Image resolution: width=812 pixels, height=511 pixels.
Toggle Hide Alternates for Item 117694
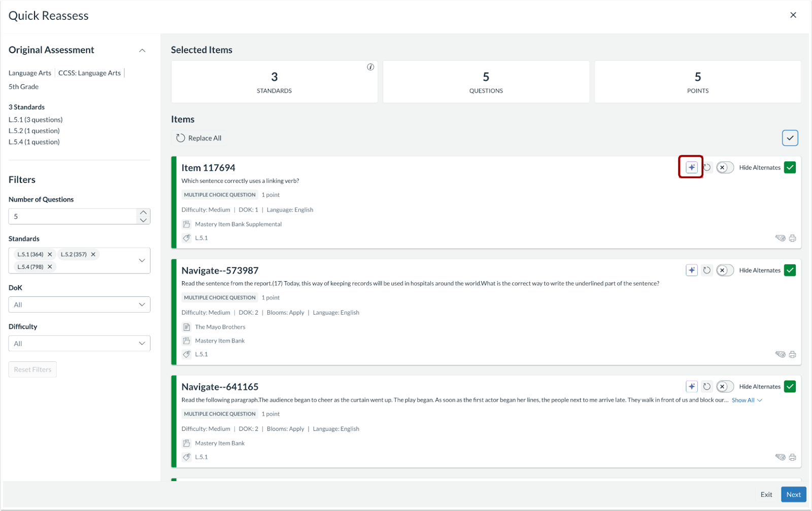(x=725, y=167)
